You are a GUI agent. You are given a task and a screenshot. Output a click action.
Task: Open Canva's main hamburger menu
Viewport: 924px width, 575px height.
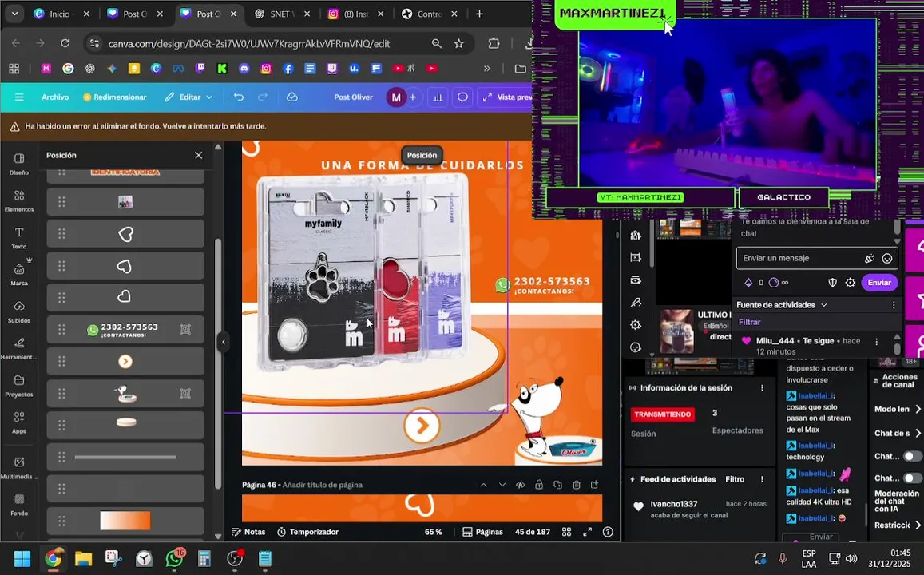pos(19,97)
